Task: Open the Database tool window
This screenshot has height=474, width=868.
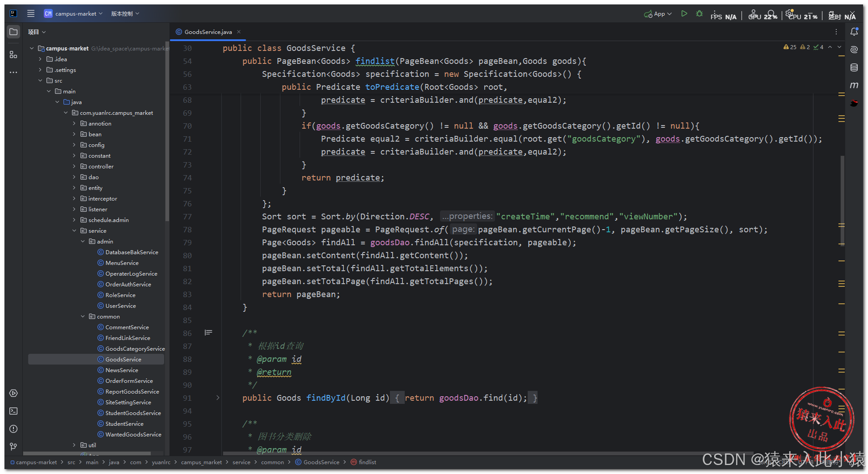Action: pyautogui.click(x=854, y=67)
